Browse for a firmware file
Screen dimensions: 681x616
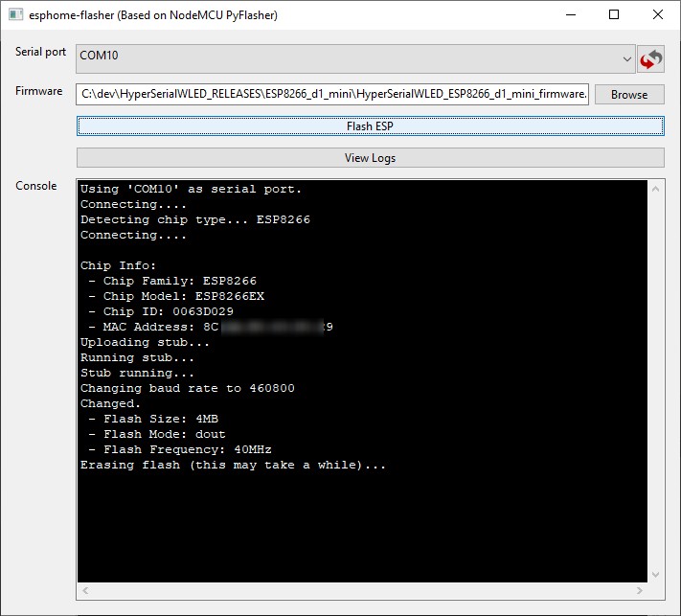point(629,94)
